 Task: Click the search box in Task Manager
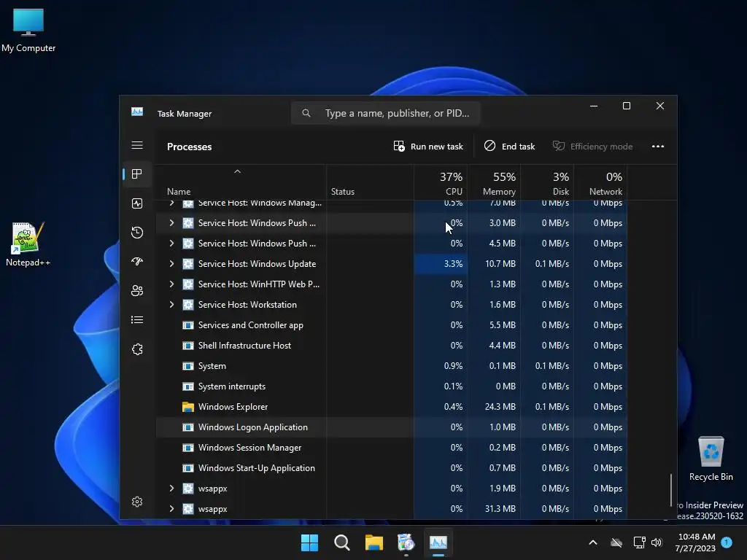385,113
